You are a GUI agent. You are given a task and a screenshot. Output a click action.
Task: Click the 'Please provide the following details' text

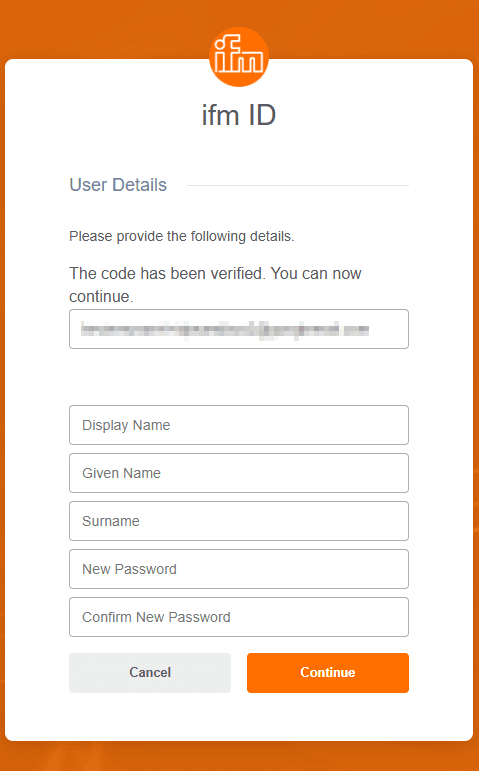point(181,236)
